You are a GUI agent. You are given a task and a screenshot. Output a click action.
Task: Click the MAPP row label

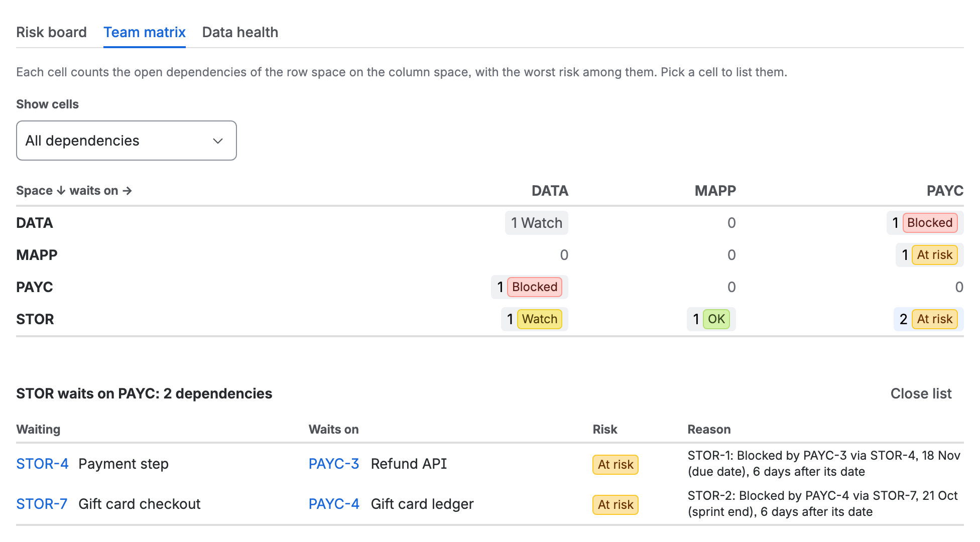(x=37, y=255)
